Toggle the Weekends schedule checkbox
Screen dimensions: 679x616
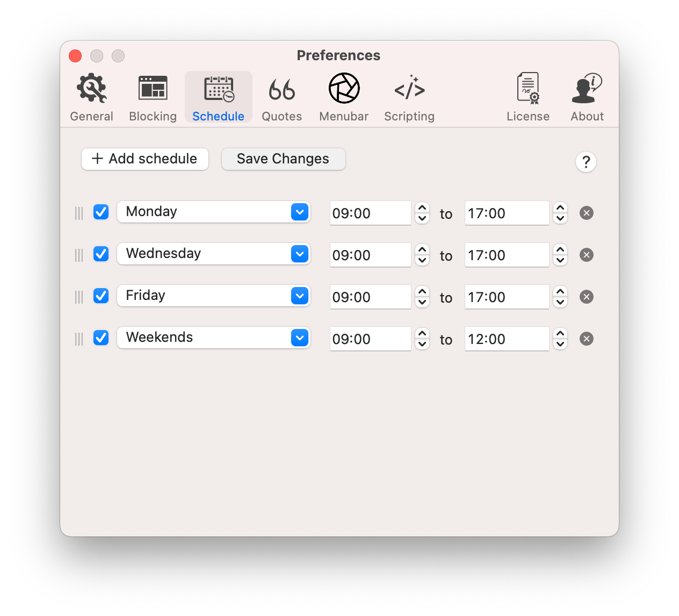(x=100, y=338)
